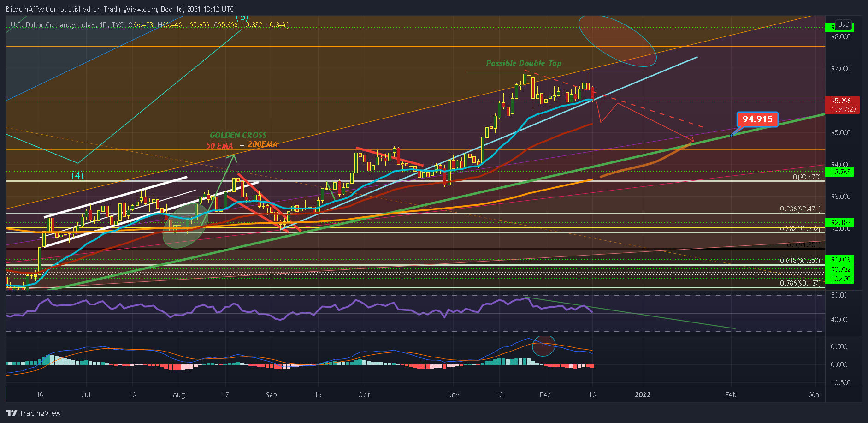The image size is (868, 423).
Task: Click the change value '-0.332 (-0.34%)'
Action: pyautogui.click(x=266, y=24)
